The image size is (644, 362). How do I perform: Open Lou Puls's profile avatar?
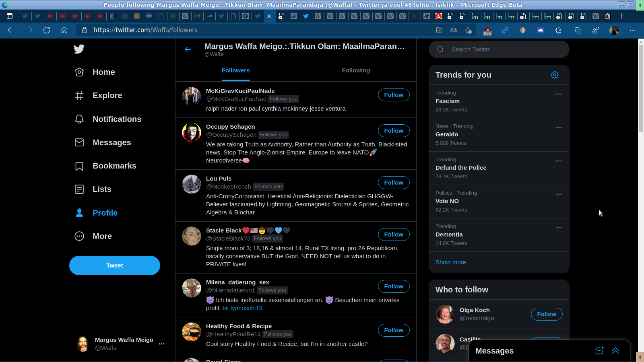point(192,184)
